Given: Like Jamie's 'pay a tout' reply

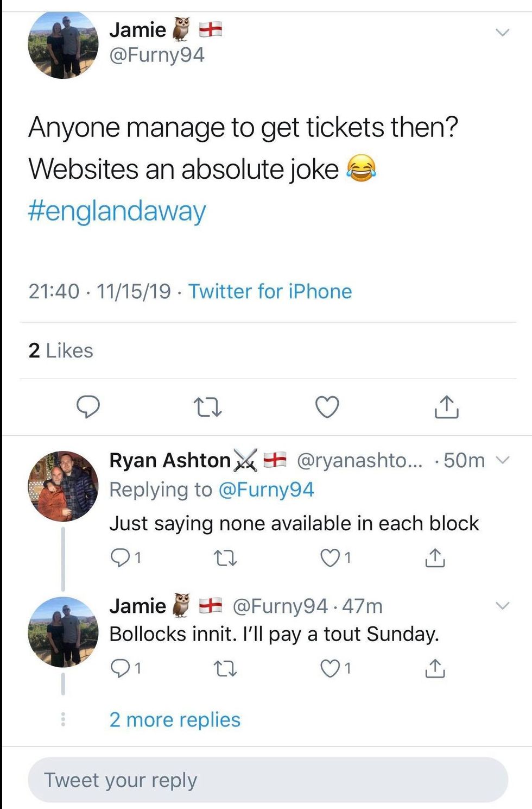Looking at the screenshot, I should [x=330, y=668].
